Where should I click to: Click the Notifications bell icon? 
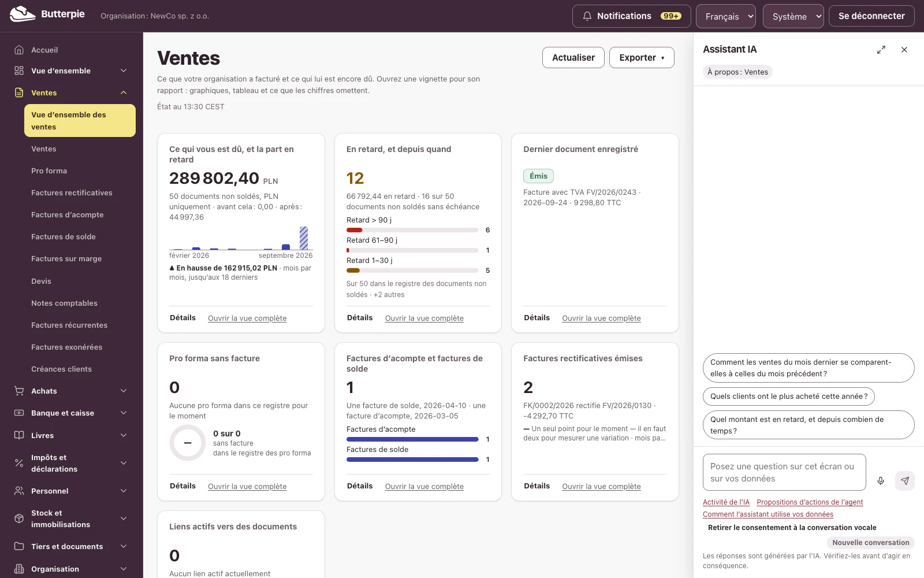pyautogui.click(x=587, y=16)
